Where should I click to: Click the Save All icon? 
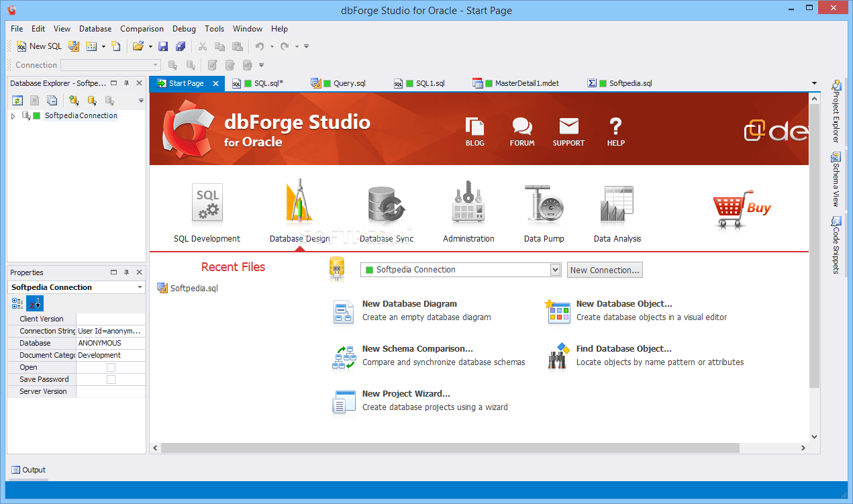181,46
